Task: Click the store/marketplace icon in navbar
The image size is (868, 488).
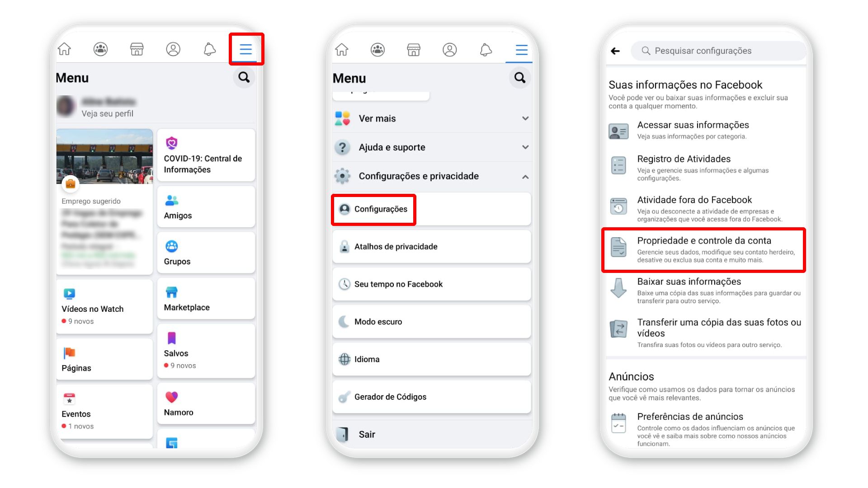Action: (x=136, y=49)
